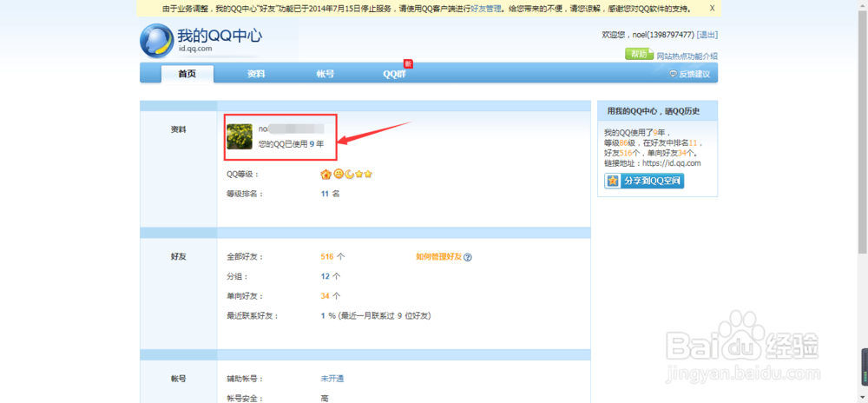Click 您的QQ已使用 9 年 text
The image size is (868, 403).
(291, 144)
